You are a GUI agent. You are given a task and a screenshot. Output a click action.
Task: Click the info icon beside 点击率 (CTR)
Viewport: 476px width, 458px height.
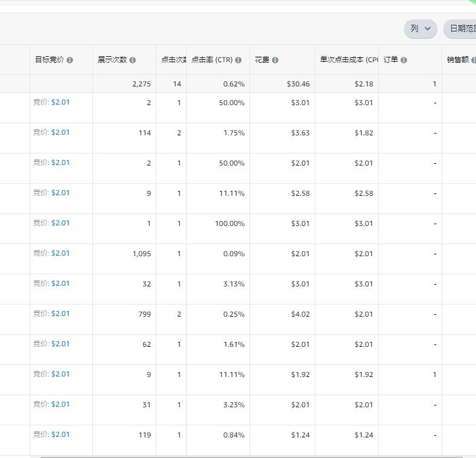(x=239, y=60)
